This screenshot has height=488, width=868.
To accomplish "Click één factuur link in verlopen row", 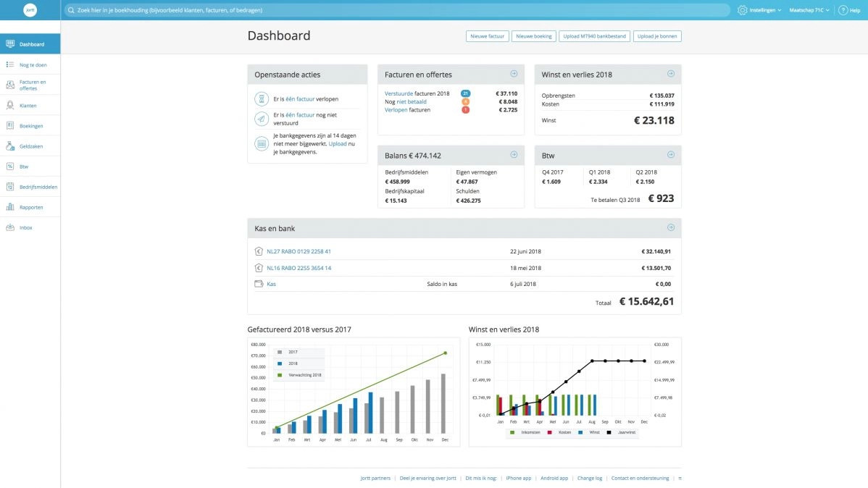I will (x=300, y=99).
